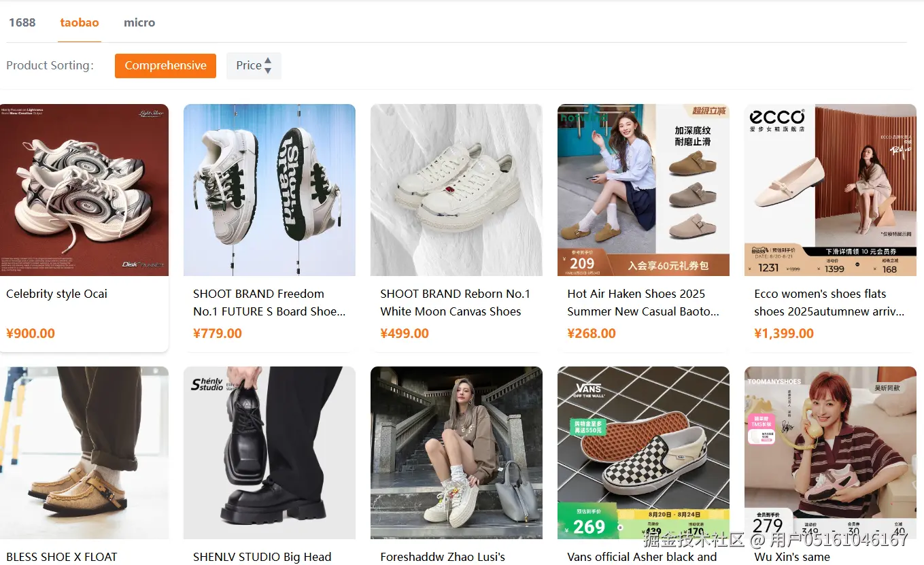The height and width of the screenshot is (565, 924).
Task: Open Celebrity style Ocai sneaker image
Action: [84, 190]
